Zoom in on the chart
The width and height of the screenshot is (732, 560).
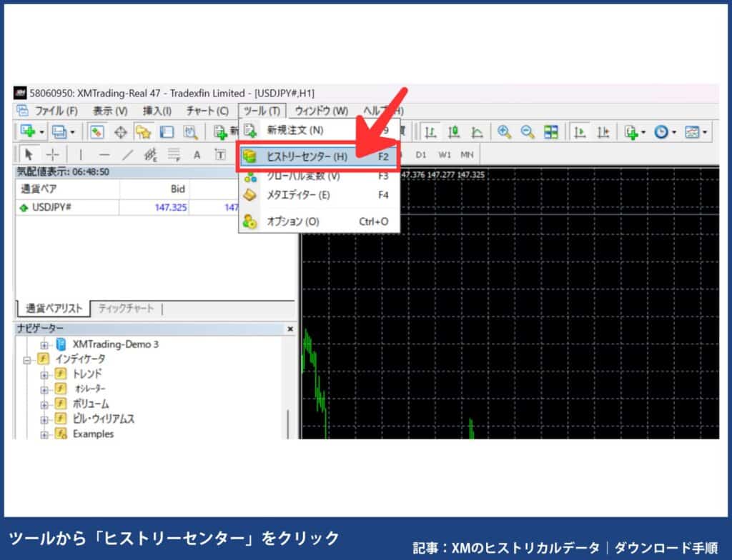pyautogui.click(x=504, y=131)
